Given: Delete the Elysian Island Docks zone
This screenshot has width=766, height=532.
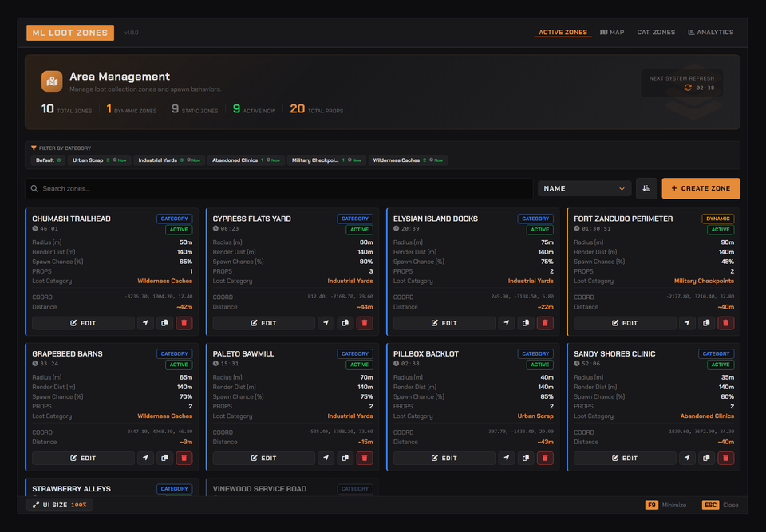Looking at the screenshot, I should click(545, 323).
